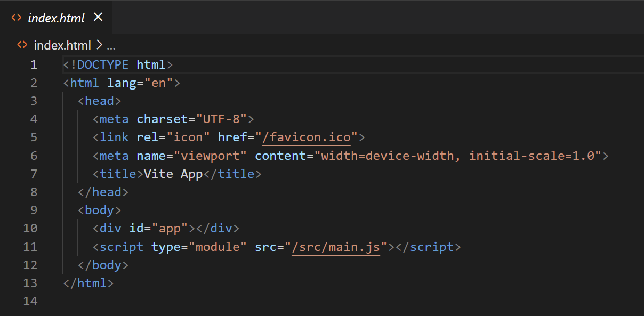Select the index.html tab label
644x316 pixels.
tap(56, 18)
